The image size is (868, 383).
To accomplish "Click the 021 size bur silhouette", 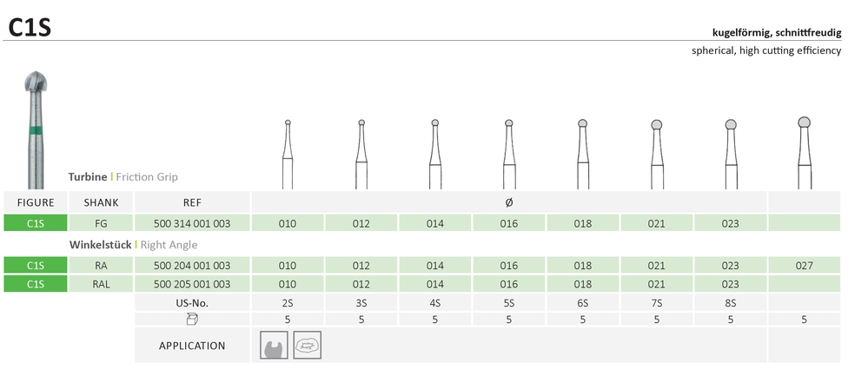I will (657, 152).
